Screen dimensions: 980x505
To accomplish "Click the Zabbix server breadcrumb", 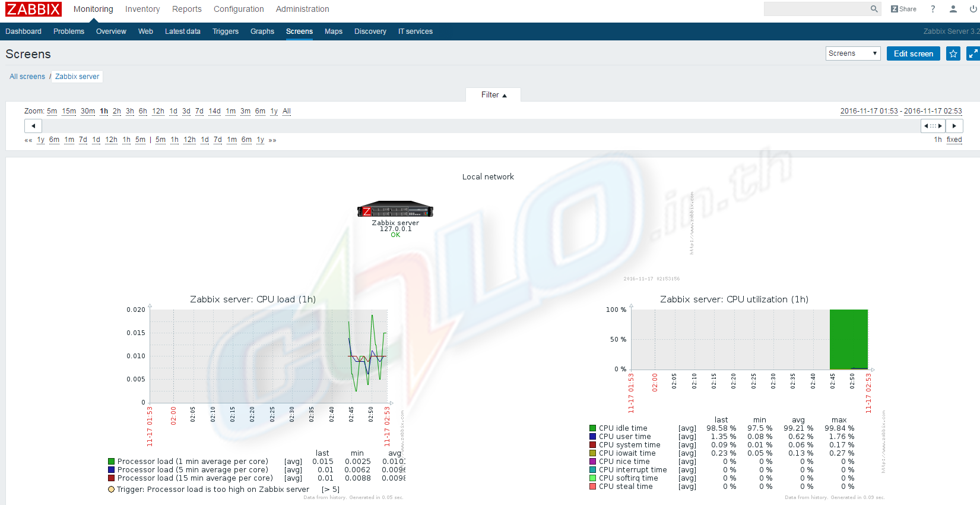I will (77, 77).
